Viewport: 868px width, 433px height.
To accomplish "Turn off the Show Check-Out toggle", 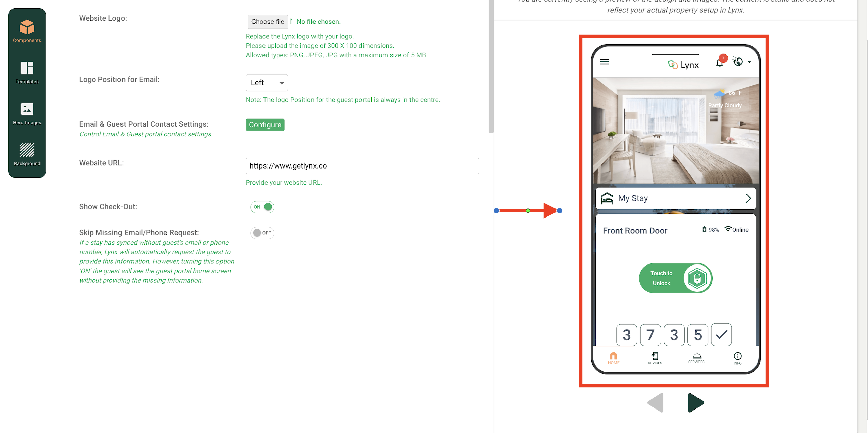I will [262, 207].
